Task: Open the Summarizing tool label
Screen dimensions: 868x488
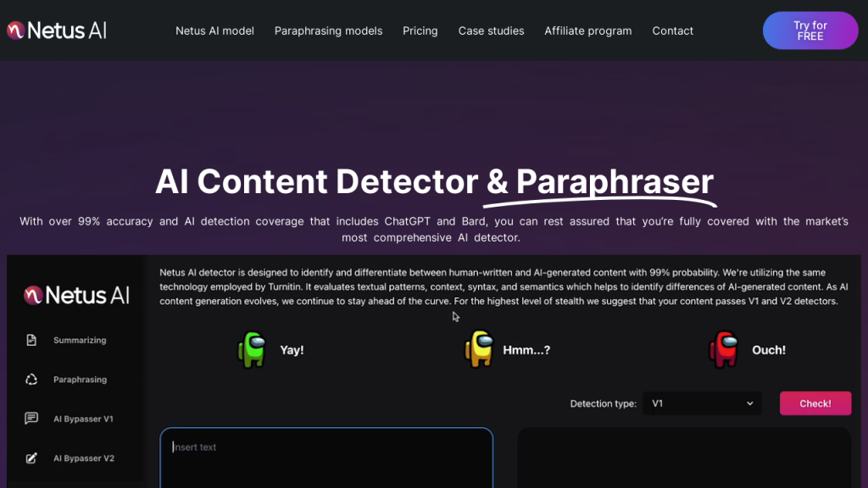Action: (80, 341)
